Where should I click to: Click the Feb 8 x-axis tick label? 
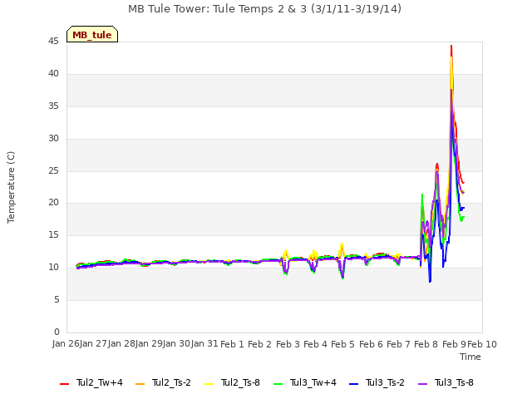(426, 344)
